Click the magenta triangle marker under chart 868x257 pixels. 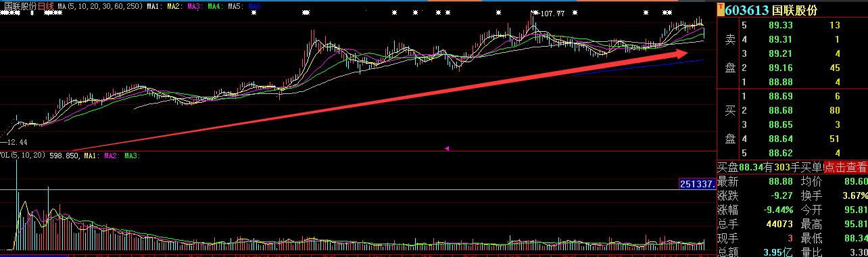447,147
